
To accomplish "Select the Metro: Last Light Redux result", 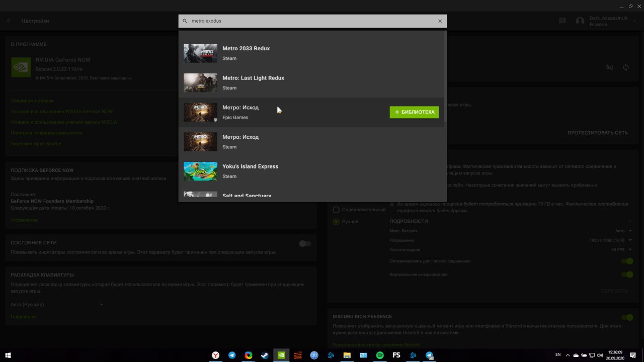I will 312,83.
